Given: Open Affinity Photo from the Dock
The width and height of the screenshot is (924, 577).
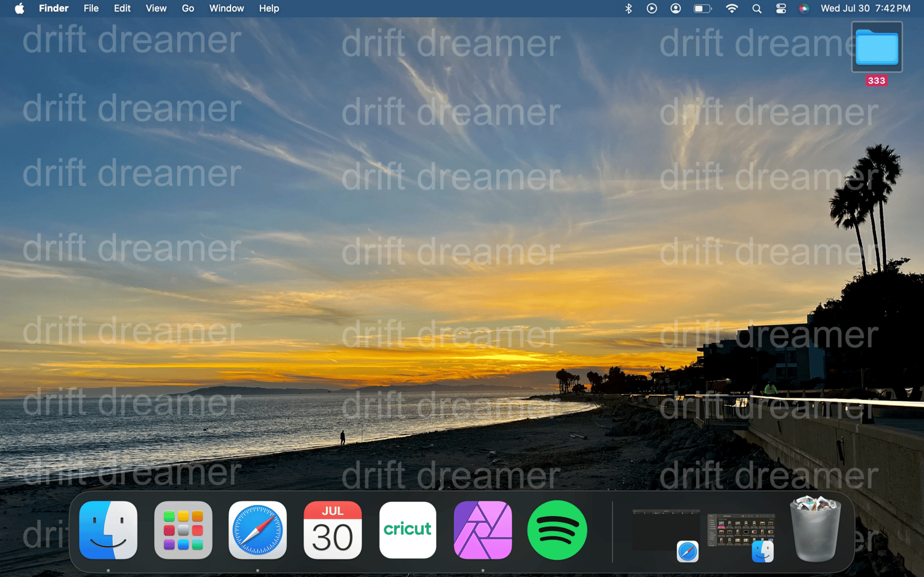Looking at the screenshot, I should coord(483,530).
